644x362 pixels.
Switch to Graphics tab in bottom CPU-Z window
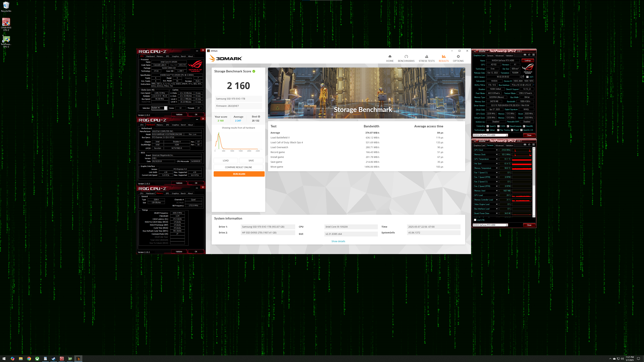175,193
